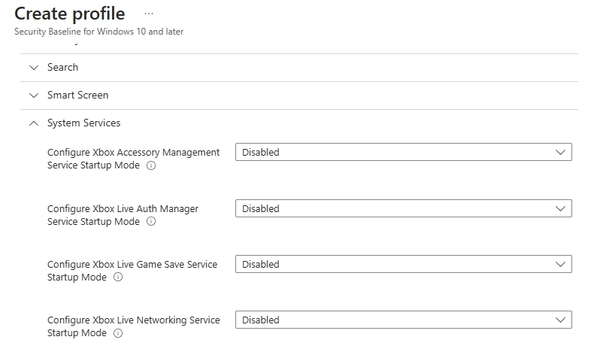Click the Configure Xbox Live Auth Manager label
594x364 pixels.
tap(123, 209)
